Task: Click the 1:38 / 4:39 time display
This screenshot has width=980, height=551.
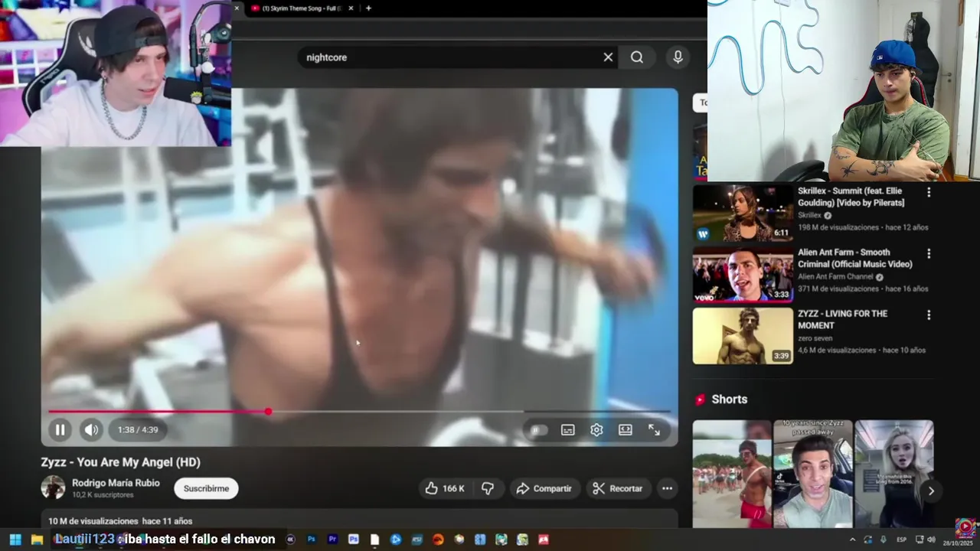Action: tap(138, 430)
